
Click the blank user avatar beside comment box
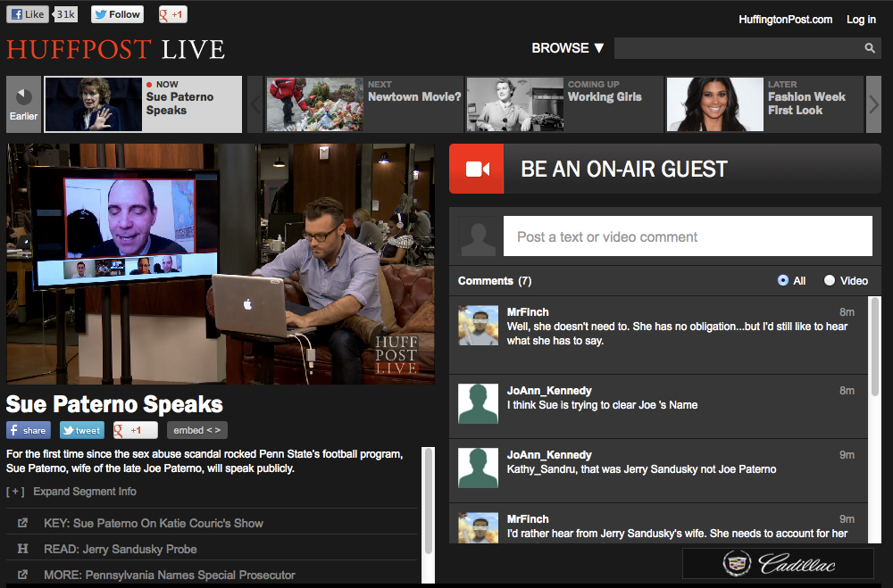pyautogui.click(x=478, y=236)
